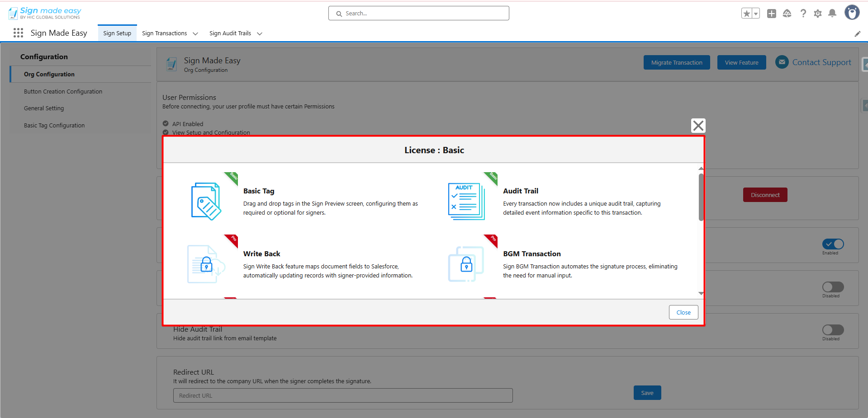868x418 pixels.
Task: Click the locked Write Back feature icon
Action: click(x=206, y=264)
